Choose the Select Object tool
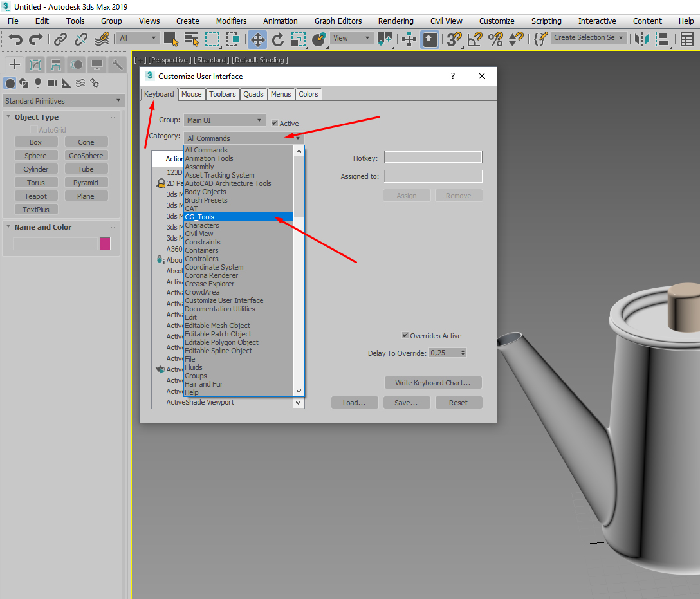The height and width of the screenshot is (599, 700). 171,39
